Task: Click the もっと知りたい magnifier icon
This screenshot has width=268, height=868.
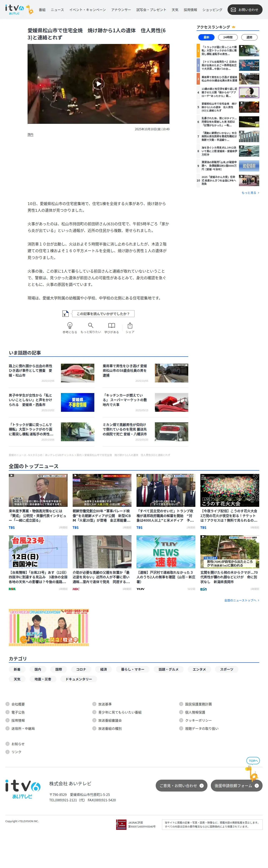Action: pyautogui.click(x=90, y=325)
